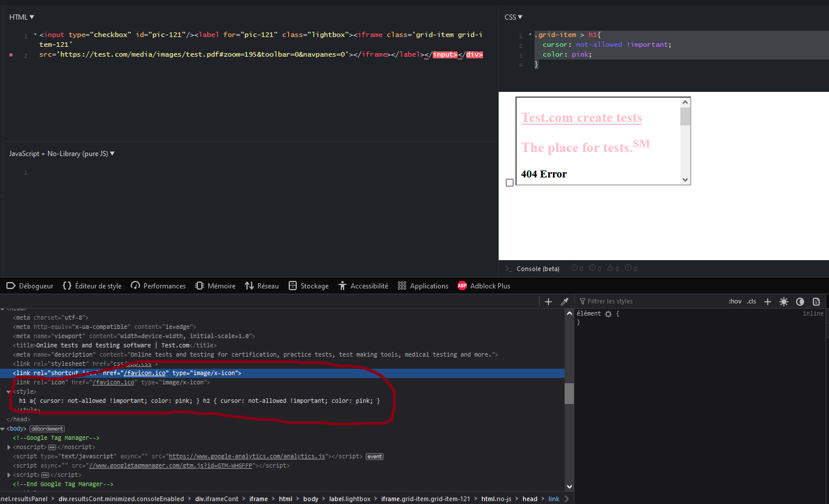829x504 pixels.
Task: Click the preview iframe scroll up arrow
Action: pos(685,102)
